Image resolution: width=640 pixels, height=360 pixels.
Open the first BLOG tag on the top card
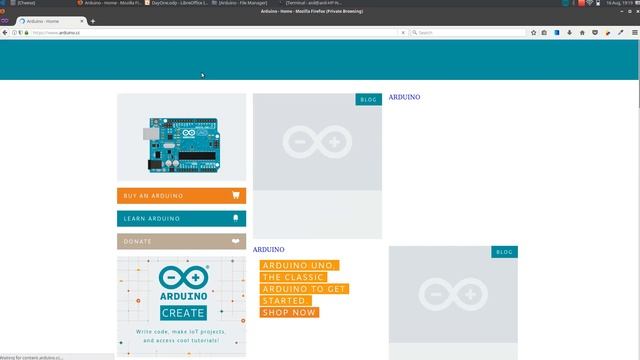coord(369,100)
